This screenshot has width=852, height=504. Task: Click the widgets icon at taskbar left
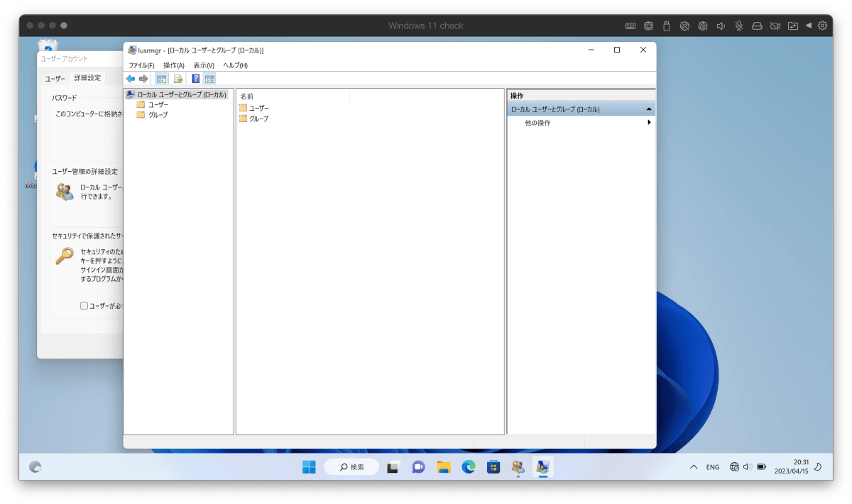click(35, 467)
